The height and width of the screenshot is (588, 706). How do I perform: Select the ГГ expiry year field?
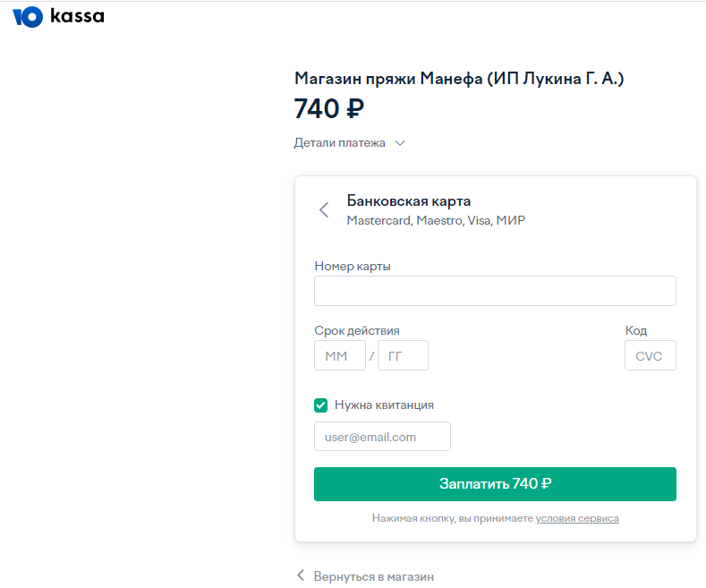point(403,355)
